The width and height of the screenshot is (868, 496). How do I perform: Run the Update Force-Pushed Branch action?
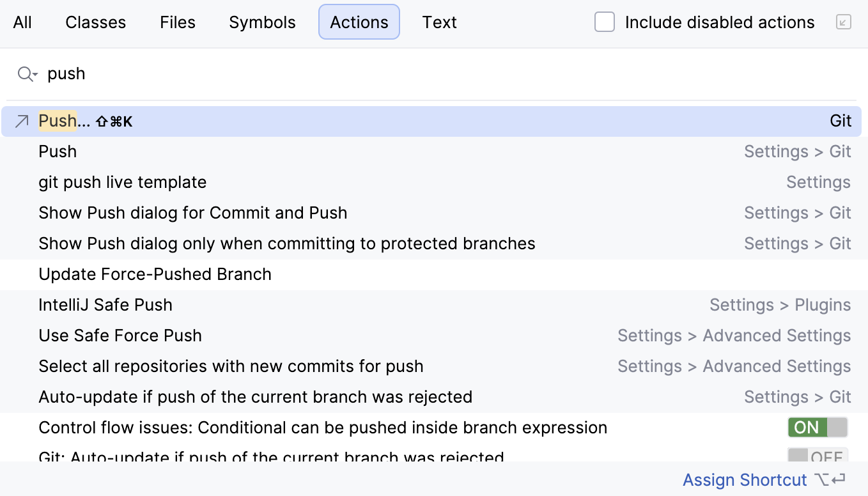point(155,274)
